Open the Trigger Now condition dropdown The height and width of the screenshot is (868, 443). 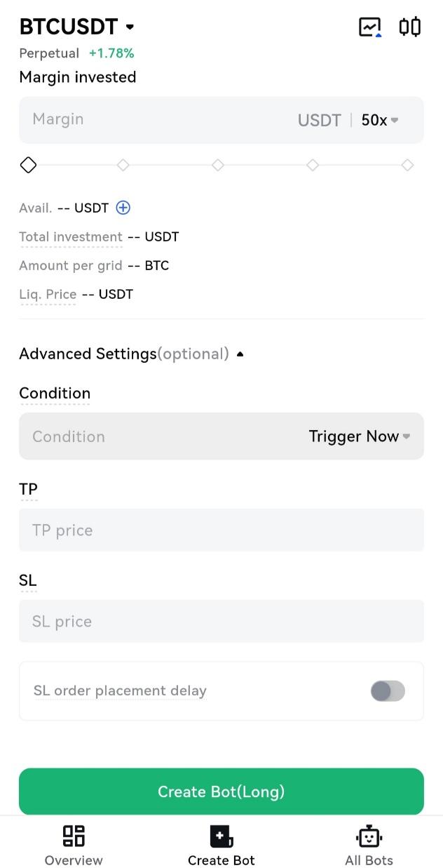click(359, 436)
